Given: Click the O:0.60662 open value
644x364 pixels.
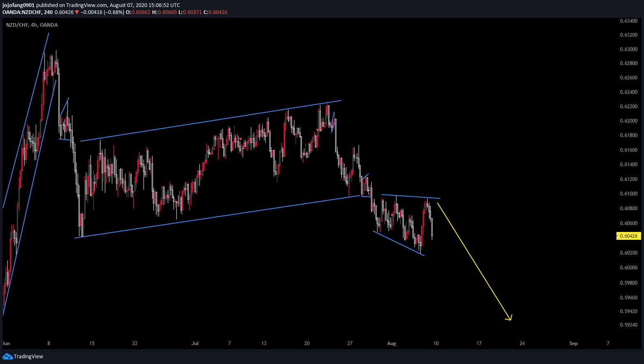Looking at the screenshot, I should (138, 12).
